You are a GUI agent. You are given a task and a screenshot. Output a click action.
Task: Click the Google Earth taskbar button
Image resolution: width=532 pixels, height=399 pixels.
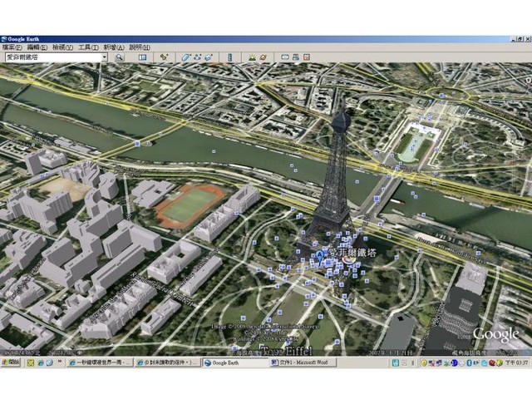235,362
